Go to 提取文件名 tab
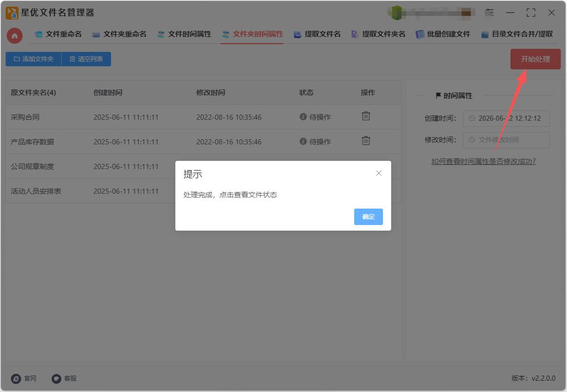 (317, 34)
